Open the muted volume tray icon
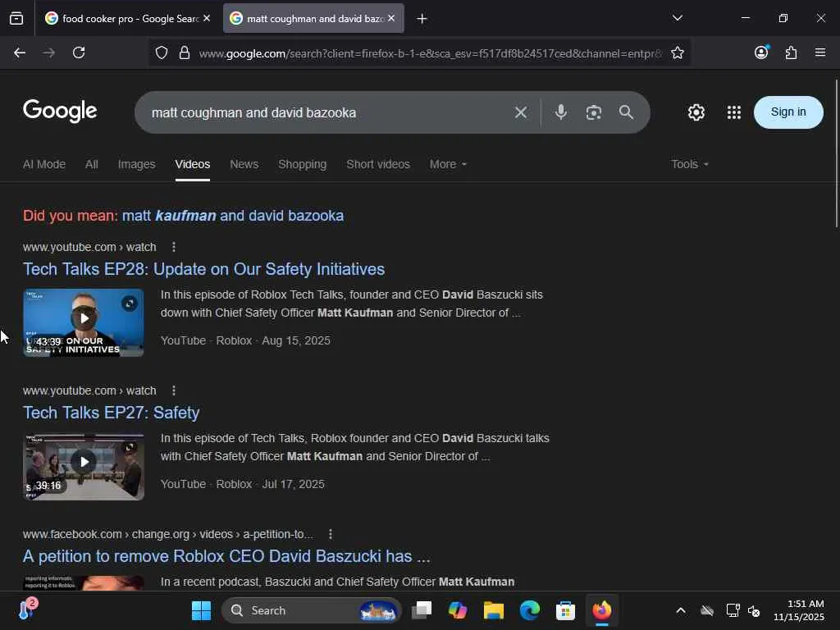The image size is (840, 630). [754, 610]
